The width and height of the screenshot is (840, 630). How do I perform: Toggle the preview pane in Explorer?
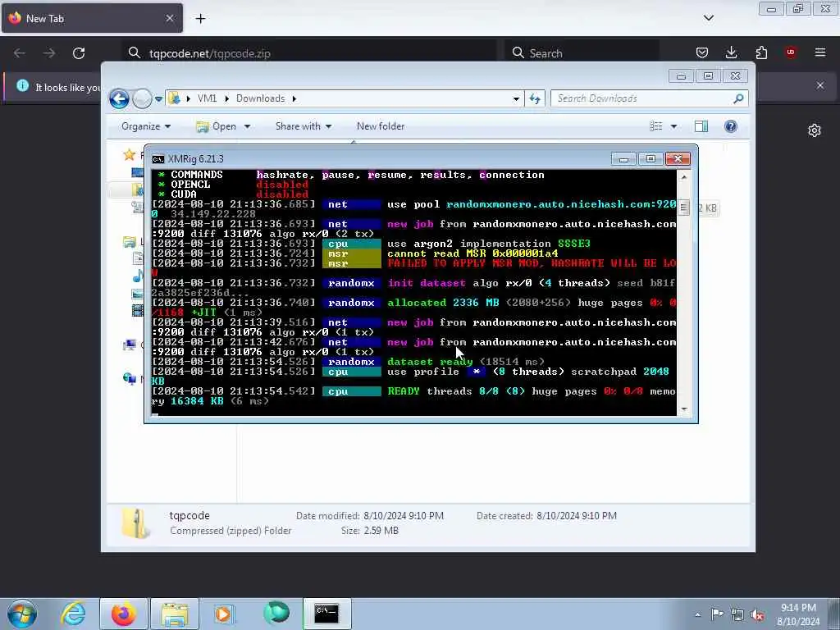point(701,126)
